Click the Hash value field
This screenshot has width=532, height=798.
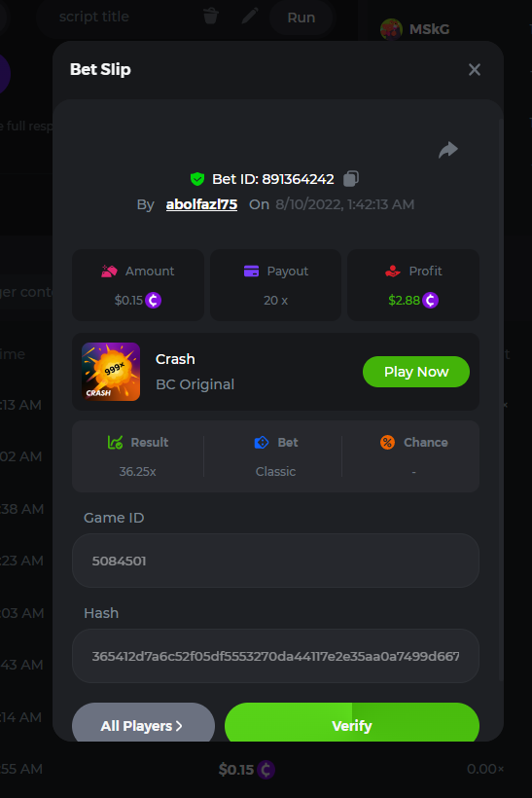275,656
